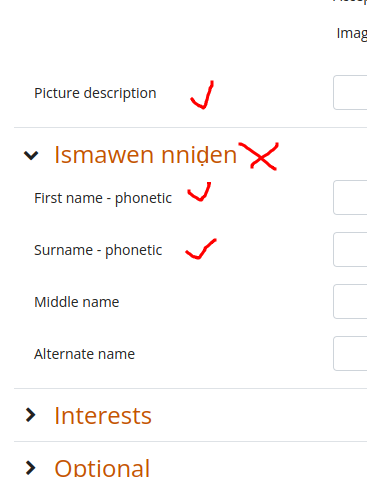Select the Surname - phonetic input box
This screenshot has width=367, height=477.
click(x=350, y=249)
